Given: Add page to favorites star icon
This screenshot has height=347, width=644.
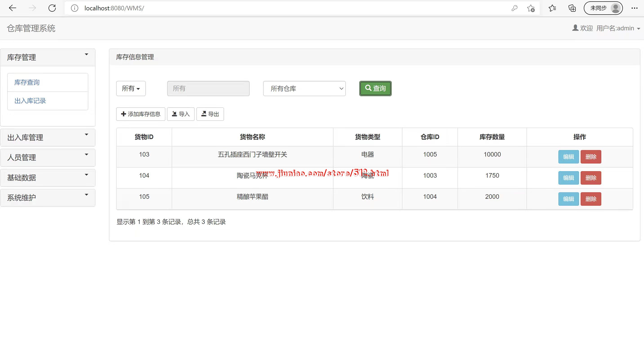Looking at the screenshot, I should (531, 8).
